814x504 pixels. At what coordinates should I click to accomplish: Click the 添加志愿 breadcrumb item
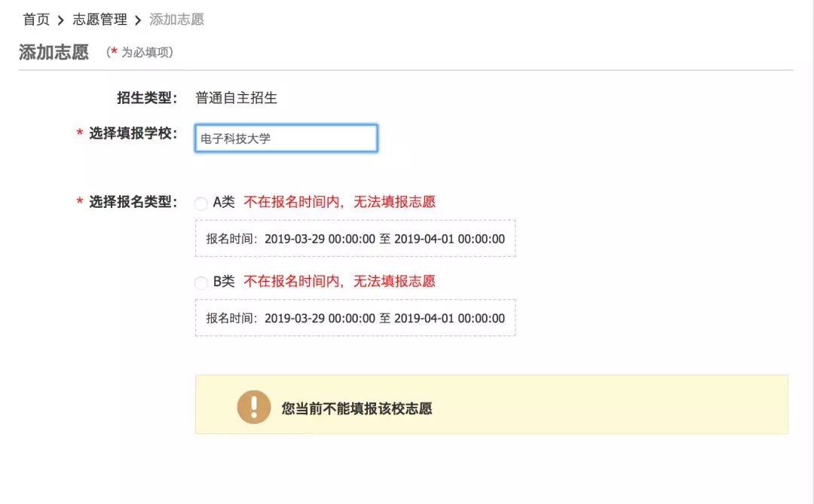(176, 20)
